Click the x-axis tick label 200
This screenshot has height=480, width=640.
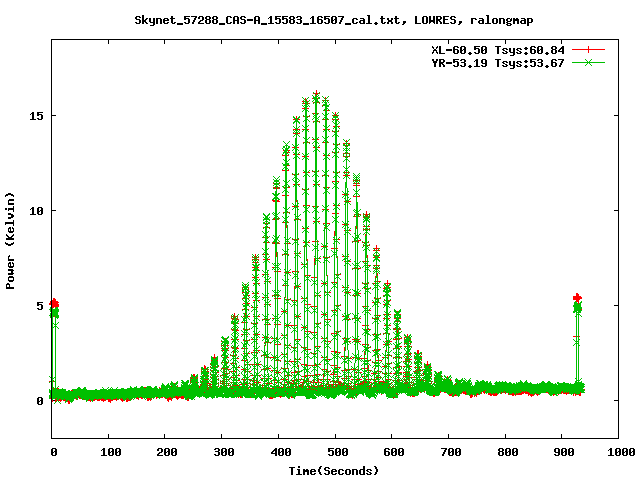pyautogui.click(x=167, y=452)
